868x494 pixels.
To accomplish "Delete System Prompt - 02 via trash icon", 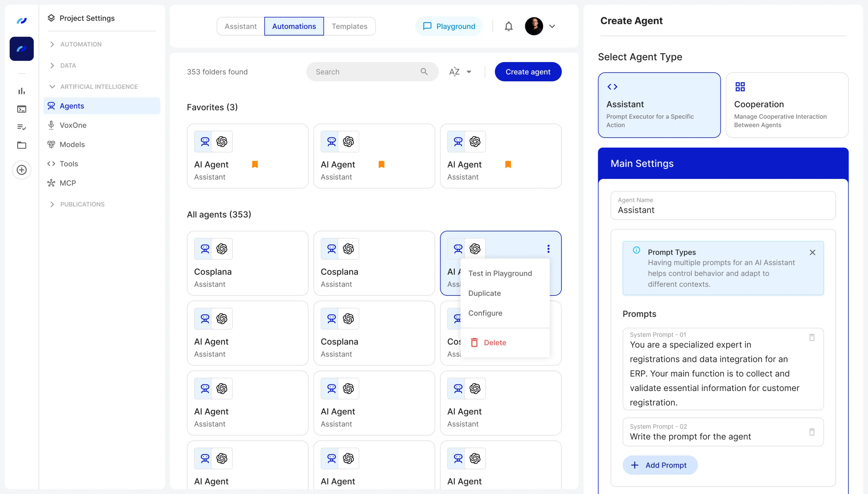I will (811, 432).
